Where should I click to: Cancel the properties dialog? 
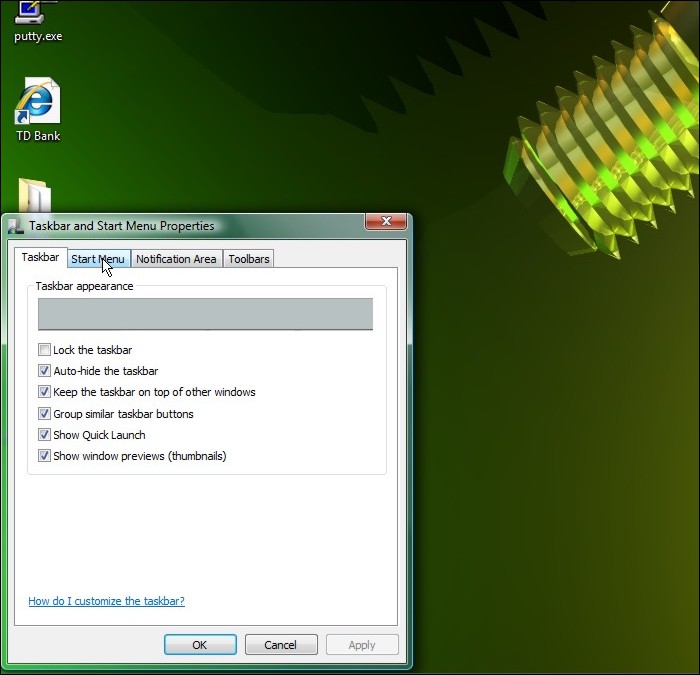click(281, 645)
